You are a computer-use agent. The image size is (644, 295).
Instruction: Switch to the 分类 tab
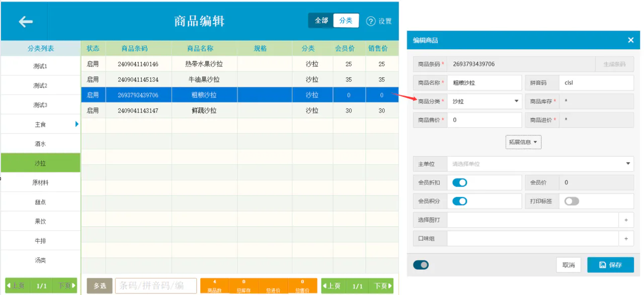click(x=346, y=21)
